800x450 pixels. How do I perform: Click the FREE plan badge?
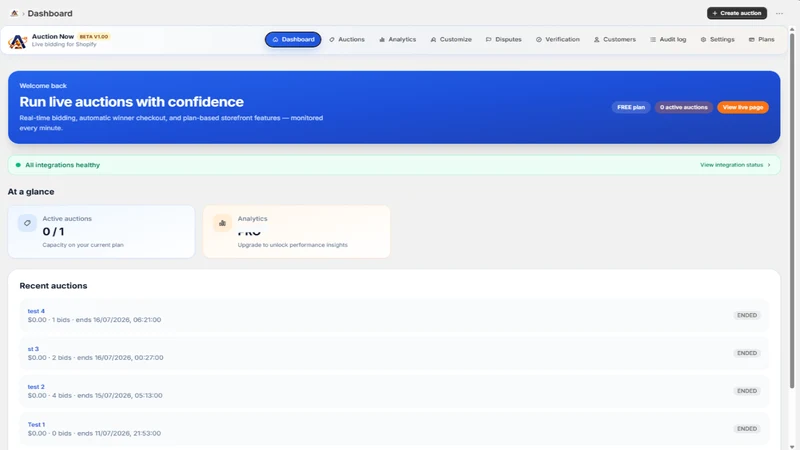click(x=631, y=107)
